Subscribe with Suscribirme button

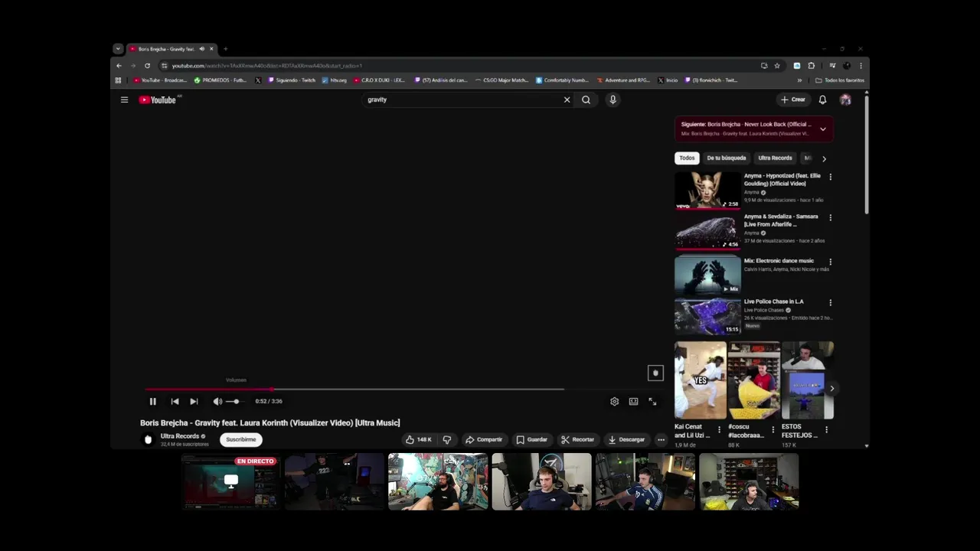pyautogui.click(x=240, y=439)
